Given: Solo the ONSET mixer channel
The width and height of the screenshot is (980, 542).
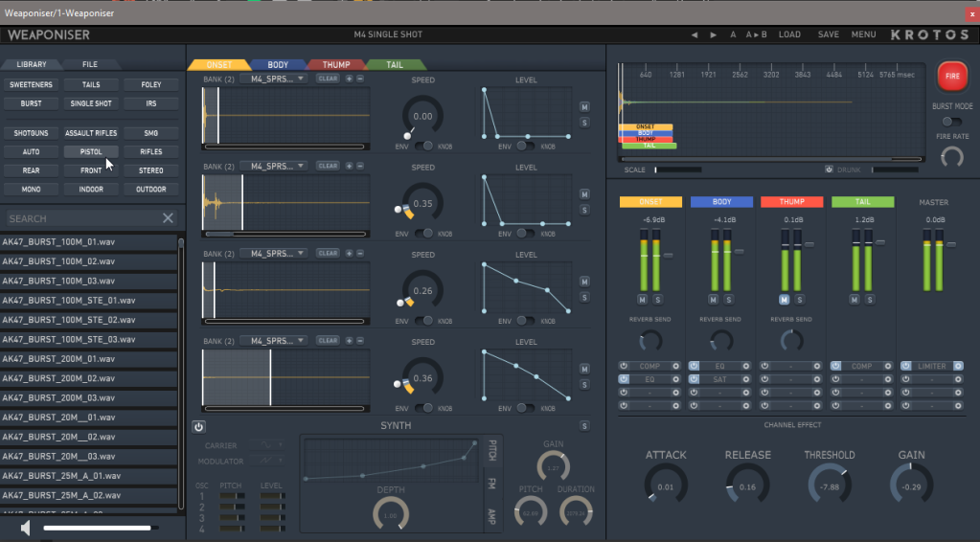Looking at the screenshot, I should [657, 300].
